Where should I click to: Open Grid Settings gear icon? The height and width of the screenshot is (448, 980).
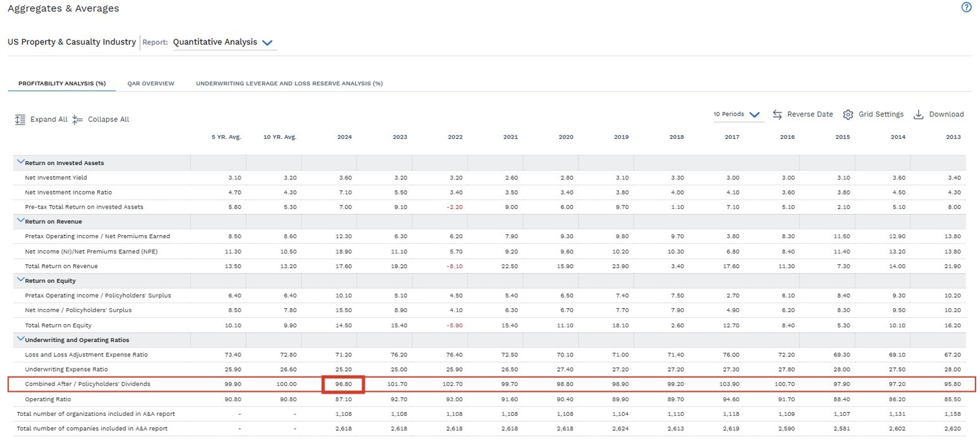click(848, 114)
